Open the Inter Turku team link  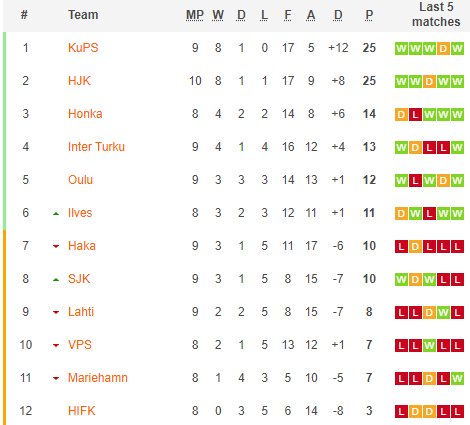point(96,147)
